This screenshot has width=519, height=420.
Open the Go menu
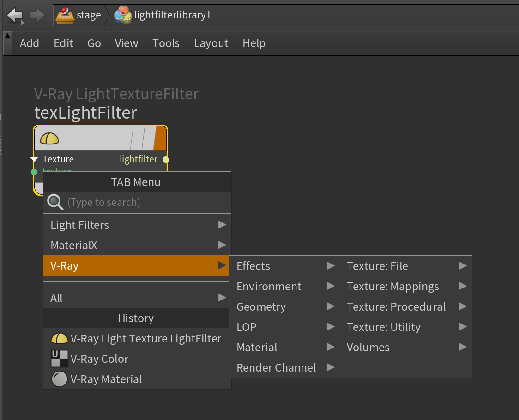pos(94,43)
